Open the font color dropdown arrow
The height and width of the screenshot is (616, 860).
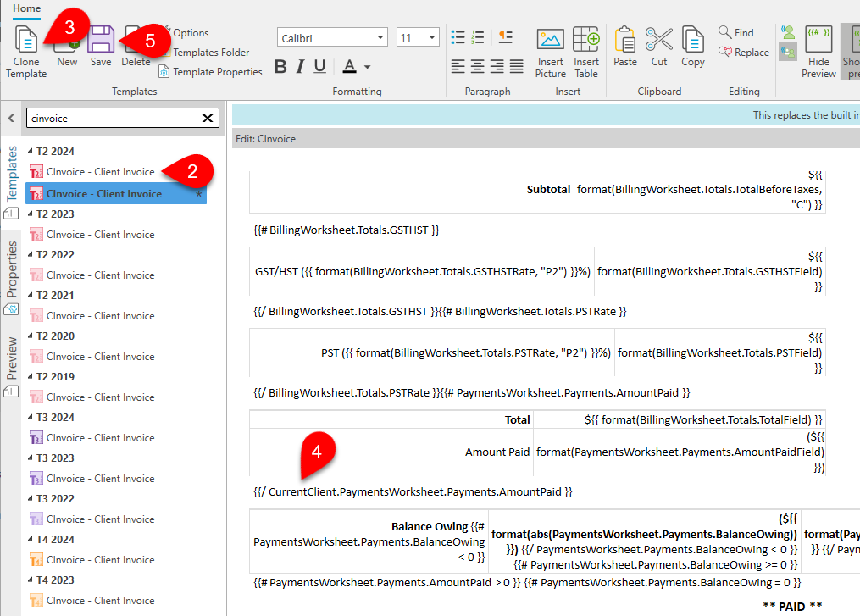coord(368,67)
